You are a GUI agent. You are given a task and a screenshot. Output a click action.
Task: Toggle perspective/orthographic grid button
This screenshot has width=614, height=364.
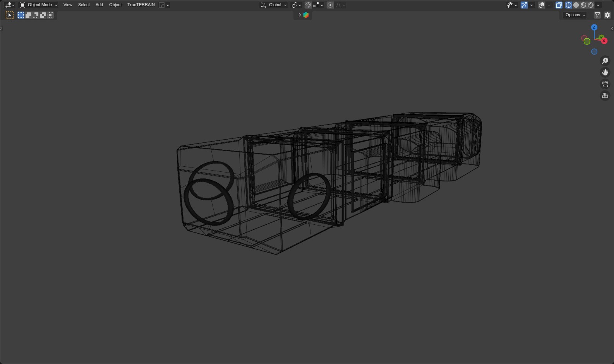pyautogui.click(x=605, y=96)
